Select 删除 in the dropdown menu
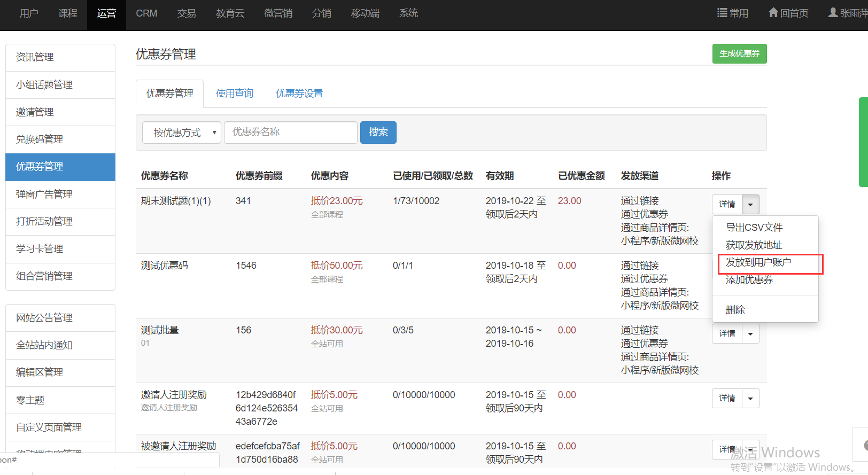 pyautogui.click(x=735, y=310)
